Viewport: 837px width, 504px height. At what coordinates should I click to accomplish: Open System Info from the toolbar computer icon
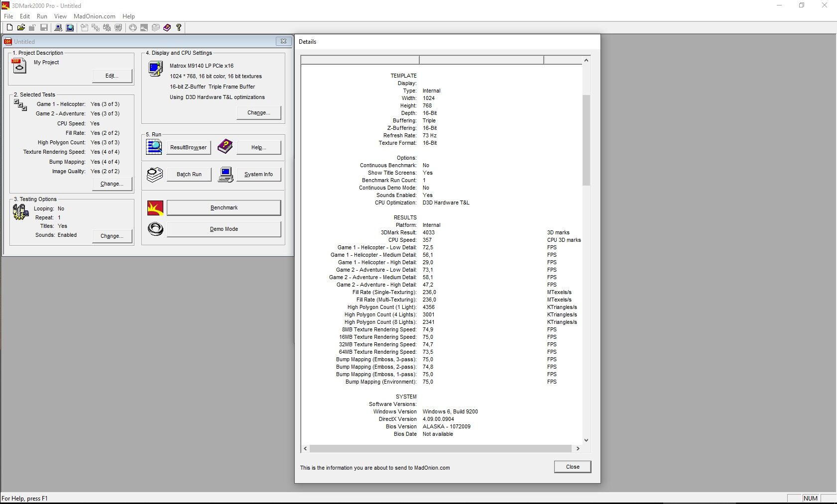point(58,27)
